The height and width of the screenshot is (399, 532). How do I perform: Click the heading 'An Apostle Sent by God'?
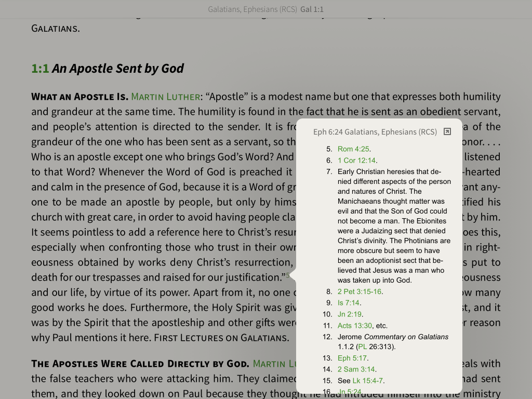tap(118, 69)
